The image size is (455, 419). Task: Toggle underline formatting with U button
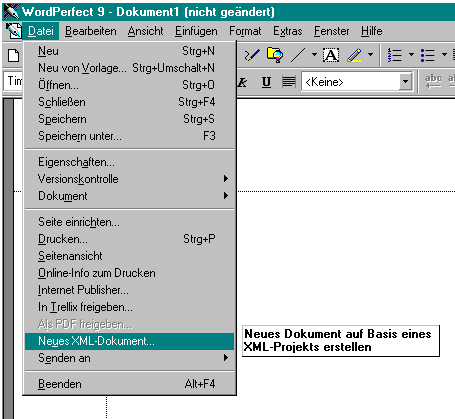point(266,82)
